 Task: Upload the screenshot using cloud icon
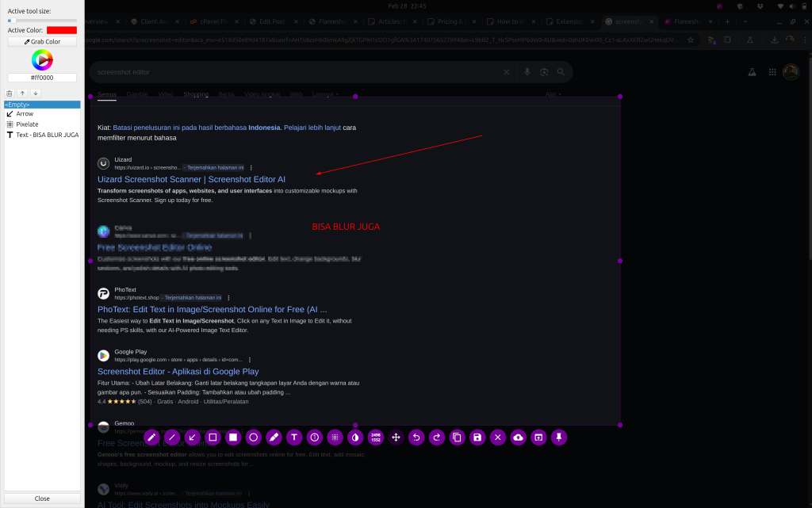click(x=519, y=437)
